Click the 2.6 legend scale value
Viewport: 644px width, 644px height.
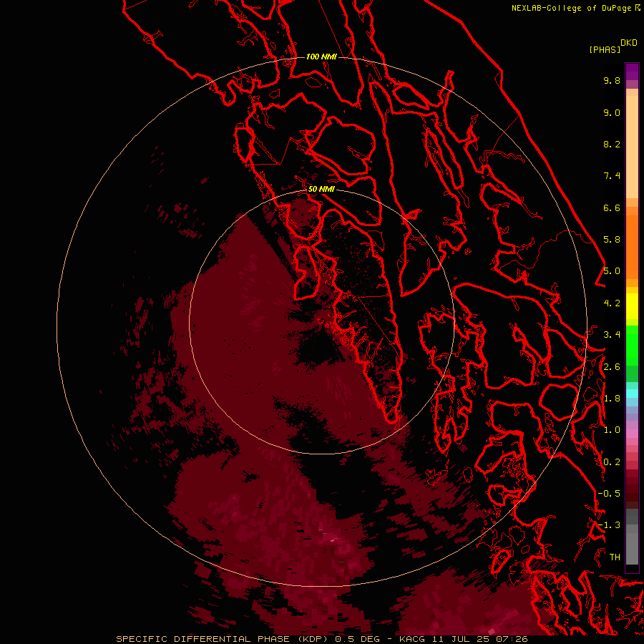pyautogui.click(x=612, y=367)
